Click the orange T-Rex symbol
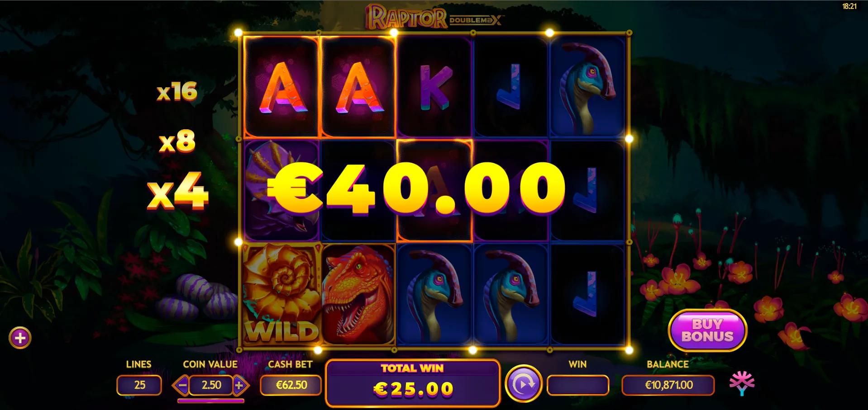 [x=358, y=294]
